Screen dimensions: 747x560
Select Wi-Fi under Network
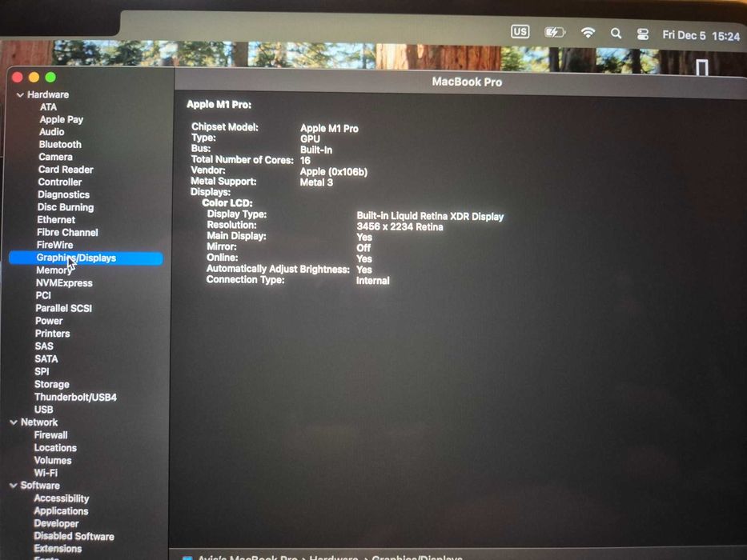coord(46,473)
